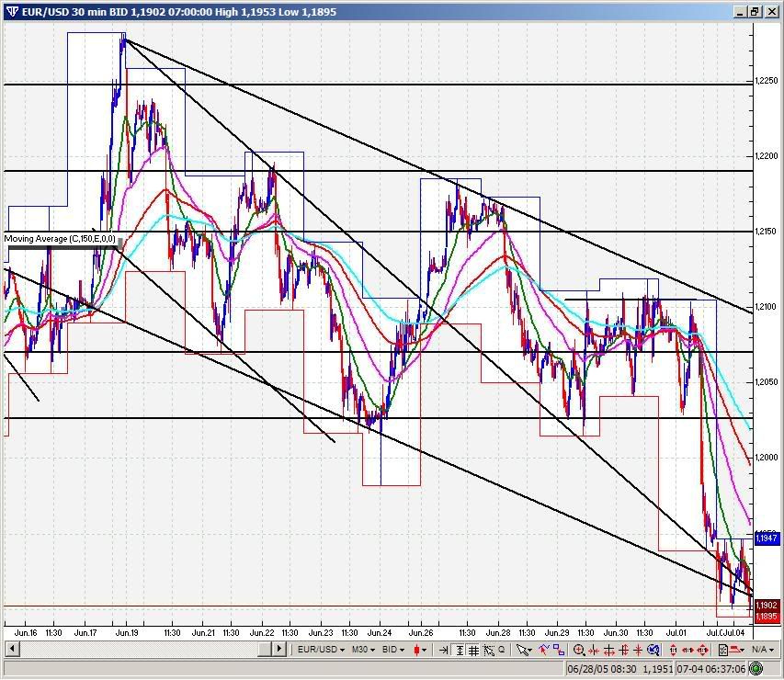Click the EUR/USD 30 min BID title text
Image resolution: width=784 pixels, height=680 pixels.
[74, 12]
